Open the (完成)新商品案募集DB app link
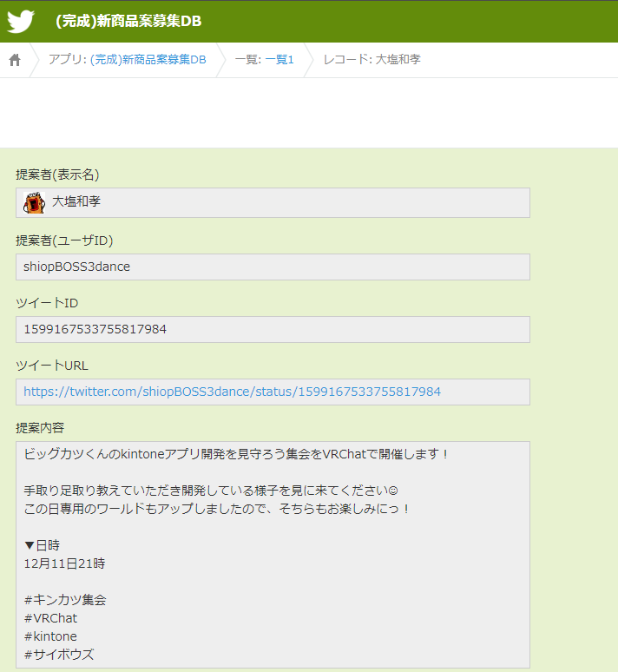 (148, 60)
